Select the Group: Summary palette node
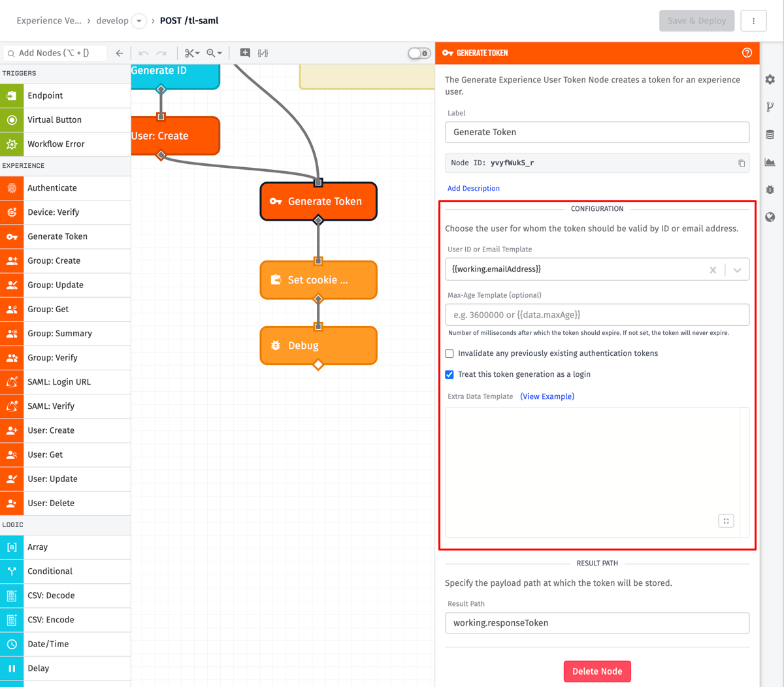The height and width of the screenshot is (687, 784). pyautogui.click(x=65, y=333)
